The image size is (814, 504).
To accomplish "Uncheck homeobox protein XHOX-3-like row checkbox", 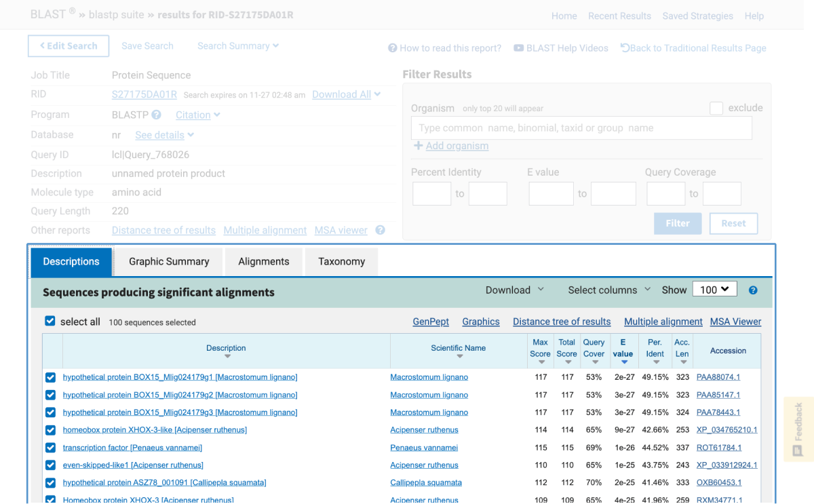I will click(x=50, y=430).
